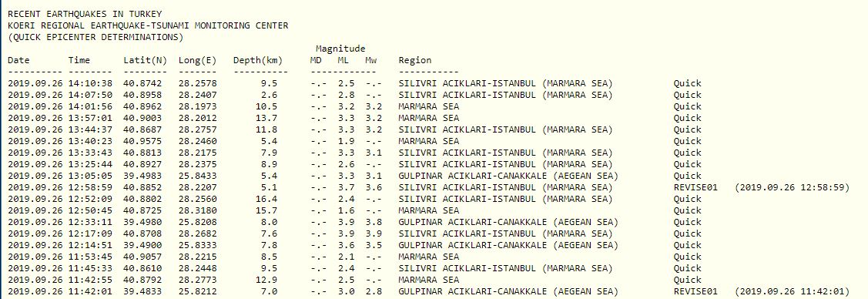Viewport: 868px width, 299px height.
Task: Click latitude 40.8962
Action: pyautogui.click(x=142, y=107)
